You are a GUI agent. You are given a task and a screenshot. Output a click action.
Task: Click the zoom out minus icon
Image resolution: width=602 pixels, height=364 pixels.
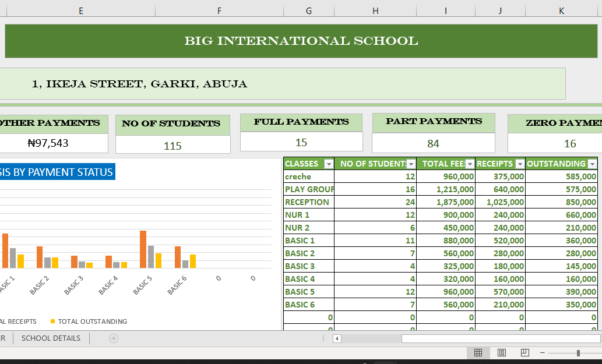(542, 353)
